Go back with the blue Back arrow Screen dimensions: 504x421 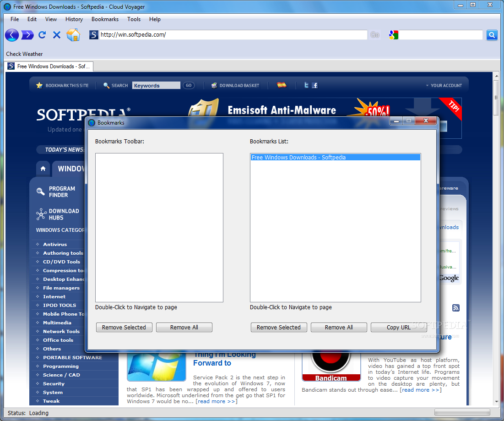coord(12,35)
